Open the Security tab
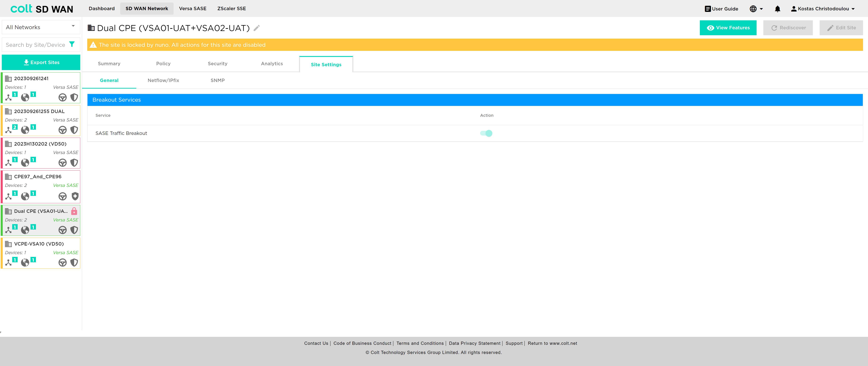Image resolution: width=868 pixels, height=366 pixels. [218, 64]
